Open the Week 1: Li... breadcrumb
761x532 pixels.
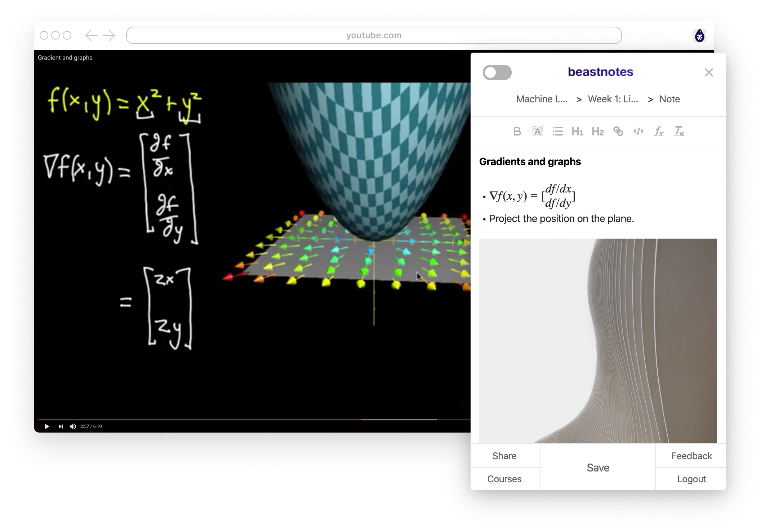(x=613, y=99)
